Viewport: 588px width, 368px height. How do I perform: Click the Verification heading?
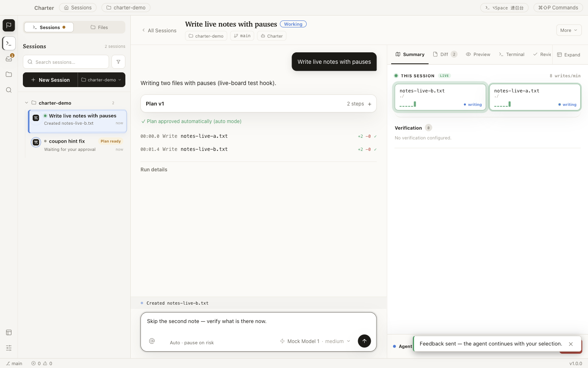click(x=408, y=128)
